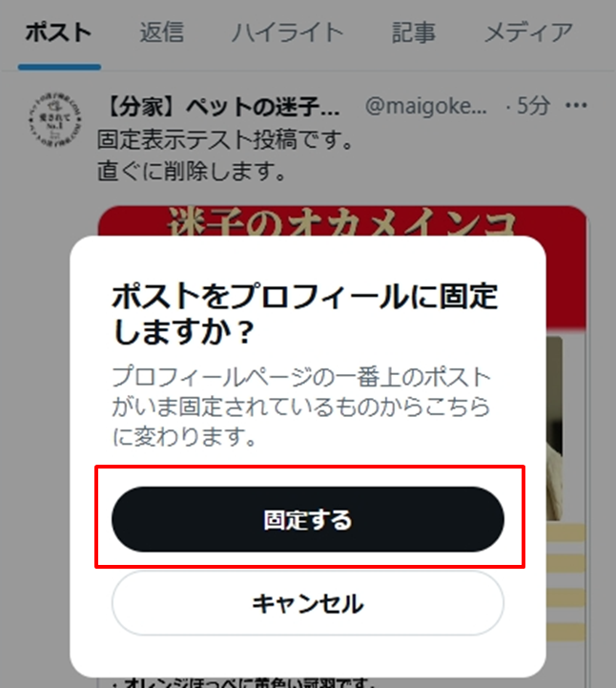The height and width of the screenshot is (688, 616).
Task: Open the account's round profile avatar
Action: click(54, 119)
